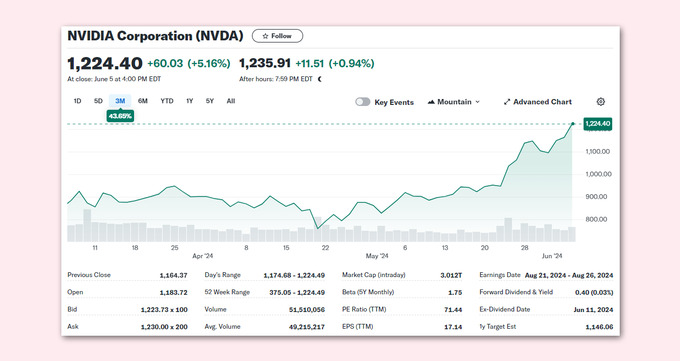Open the Advanced Chart link
The image size is (680, 361).
[538, 102]
